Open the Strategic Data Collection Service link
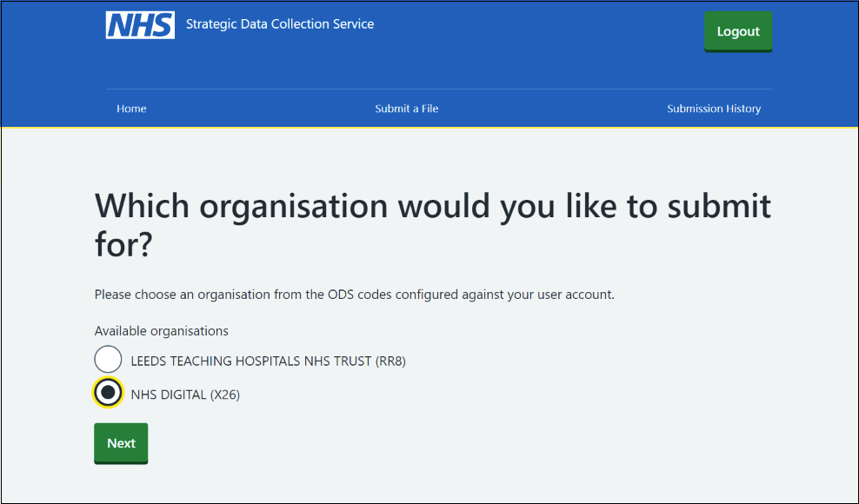 pyautogui.click(x=280, y=24)
